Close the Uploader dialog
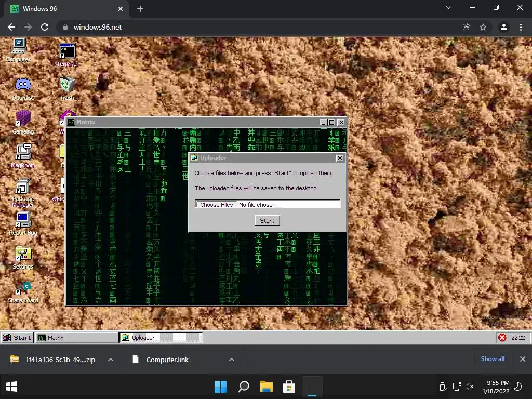 (x=340, y=158)
